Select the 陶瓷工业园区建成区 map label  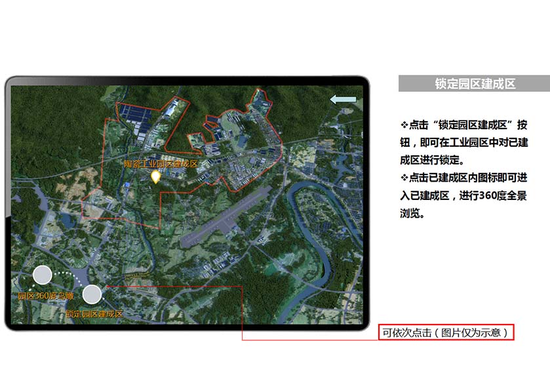click(x=161, y=164)
